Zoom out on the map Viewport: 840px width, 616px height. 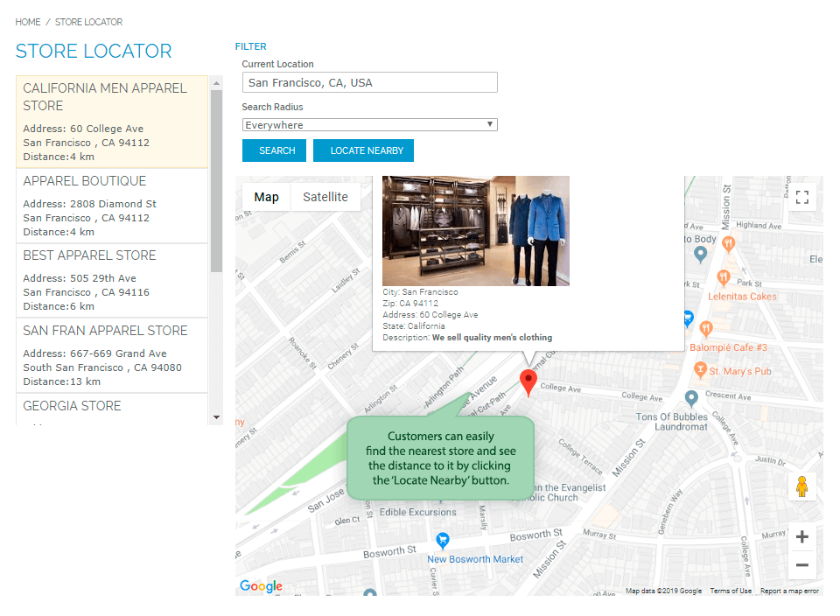click(x=801, y=565)
